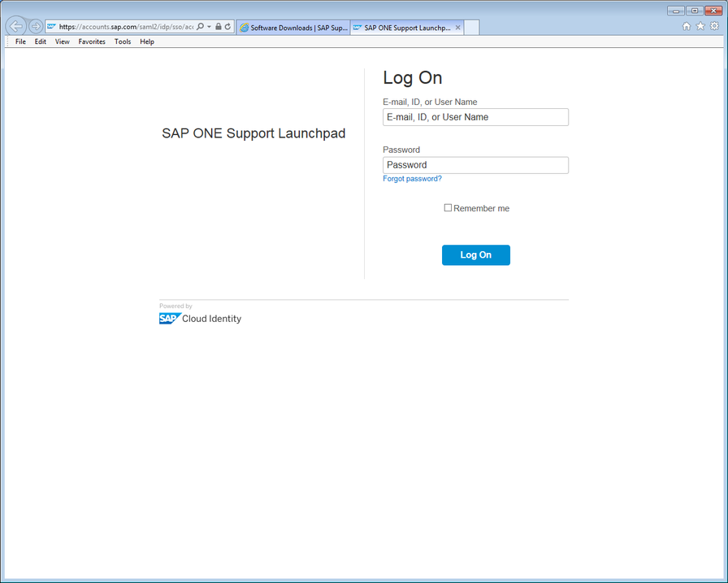Click inside the Password field
Screen dimensions: 728x583
(475, 164)
